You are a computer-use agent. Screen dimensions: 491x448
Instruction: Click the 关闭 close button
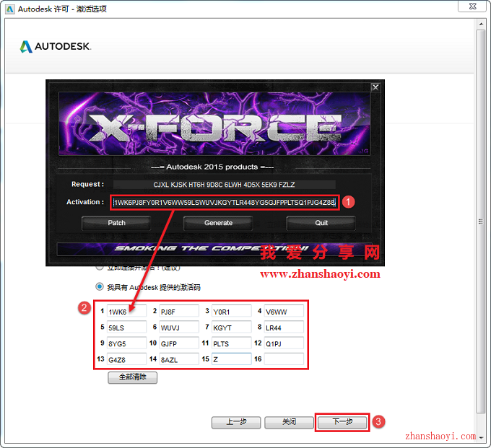pos(289,422)
